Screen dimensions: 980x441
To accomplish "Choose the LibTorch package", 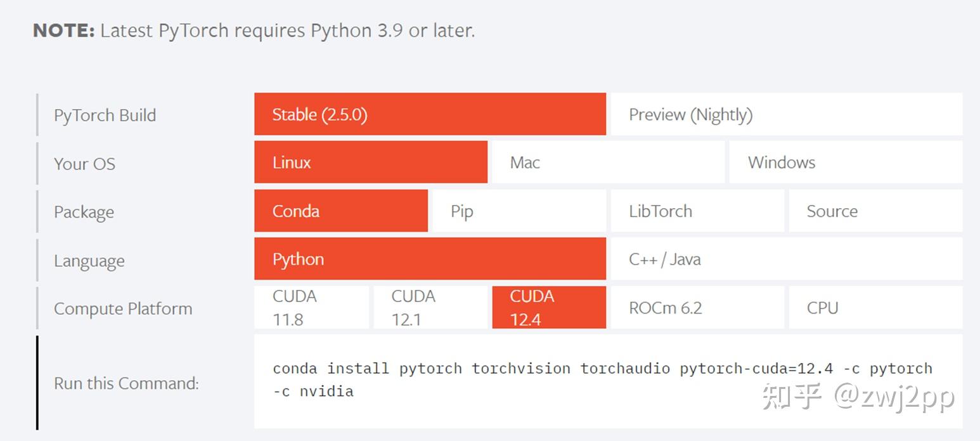I will coord(697,211).
